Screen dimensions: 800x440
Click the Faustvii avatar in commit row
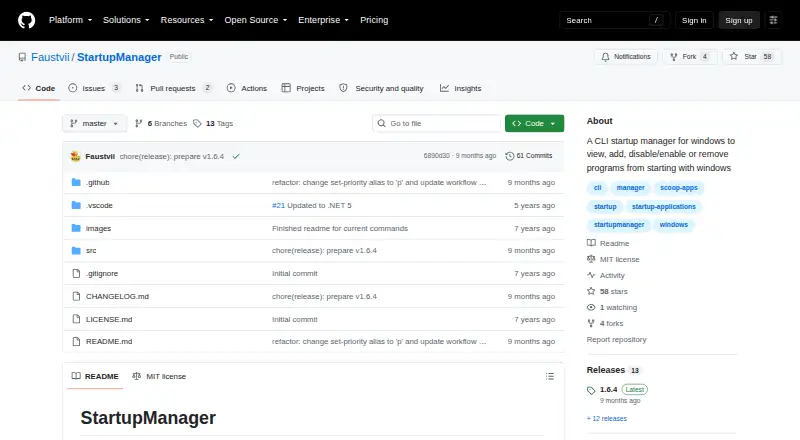pyautogui.click(x=76, y=156)
